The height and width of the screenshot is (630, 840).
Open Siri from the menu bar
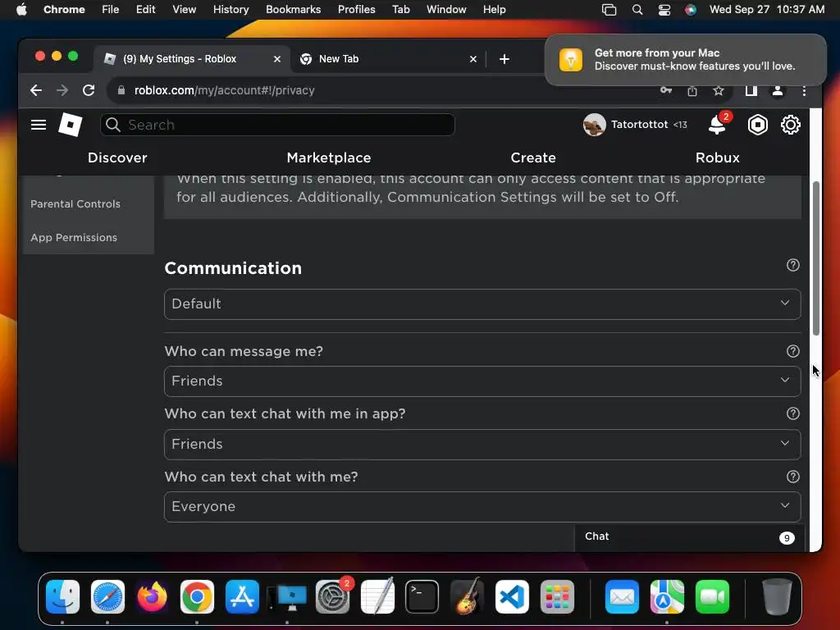(691, 9)
